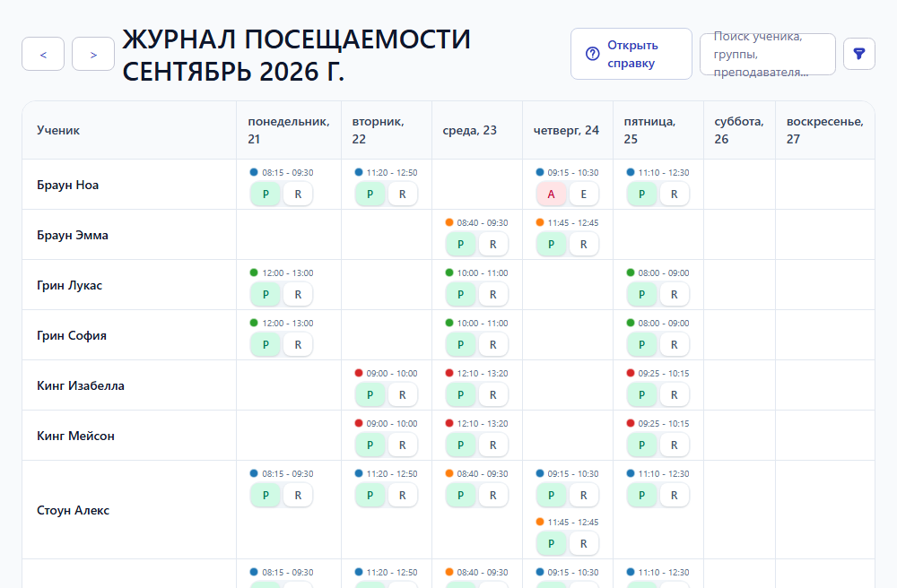Mark Браун Ноа present on Monday
Screen dimensions: 897x588
266,195
